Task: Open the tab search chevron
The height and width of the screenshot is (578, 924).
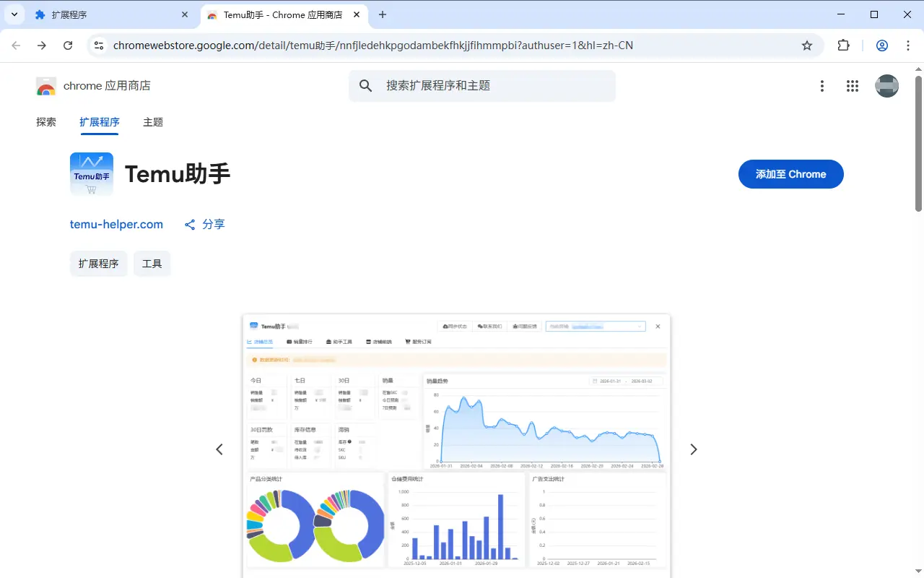Action: [14, 14]
